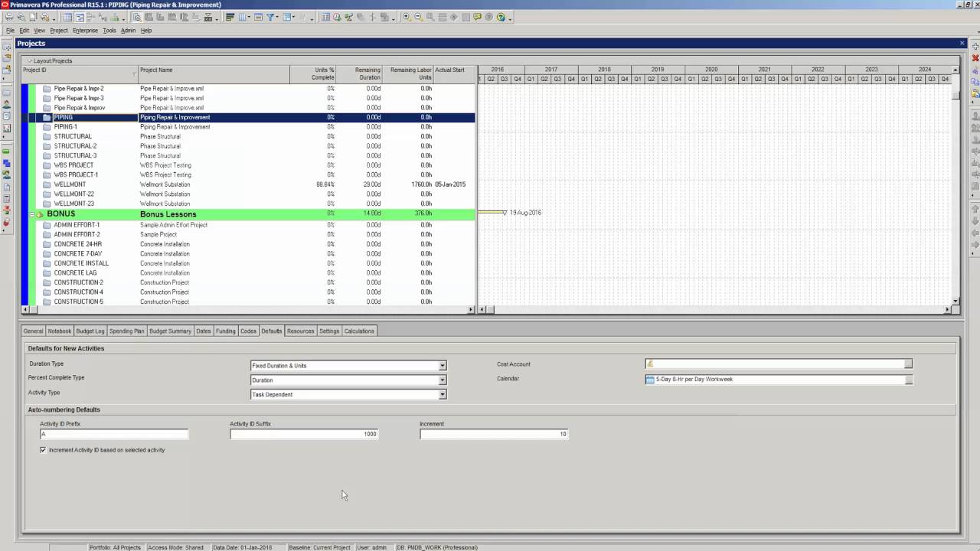Screen dimensions: 980x551
Task: Switch to the Spending Plan tab
Action: [126, 331]
